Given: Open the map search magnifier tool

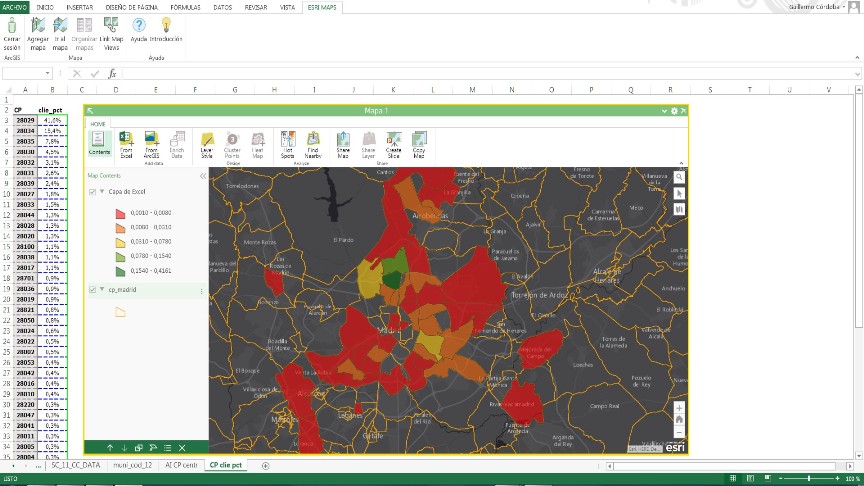Looking at the screenshot, I should (679, 177).
